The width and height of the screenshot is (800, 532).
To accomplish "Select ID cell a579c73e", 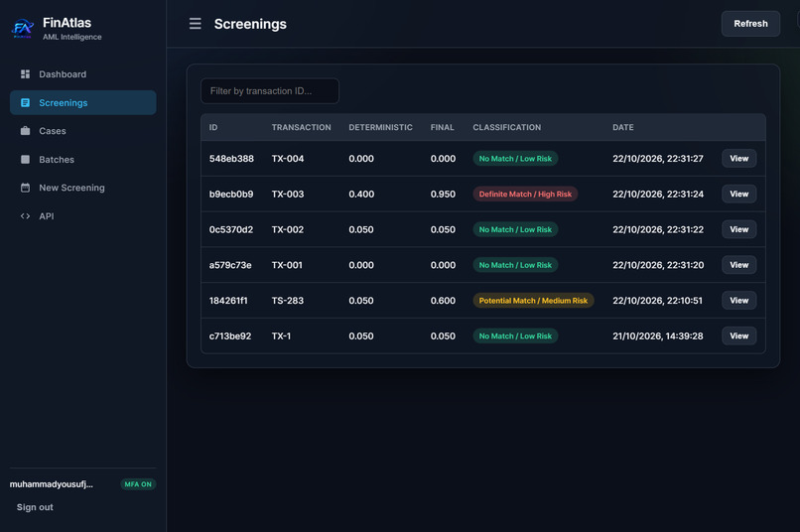I will tap(230, 265).
